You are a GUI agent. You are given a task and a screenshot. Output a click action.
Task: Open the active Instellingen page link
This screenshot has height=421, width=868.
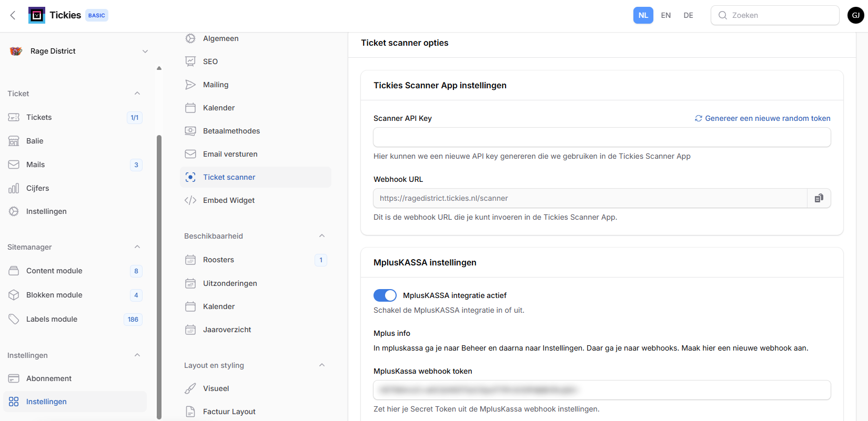[x=75, y=402]
